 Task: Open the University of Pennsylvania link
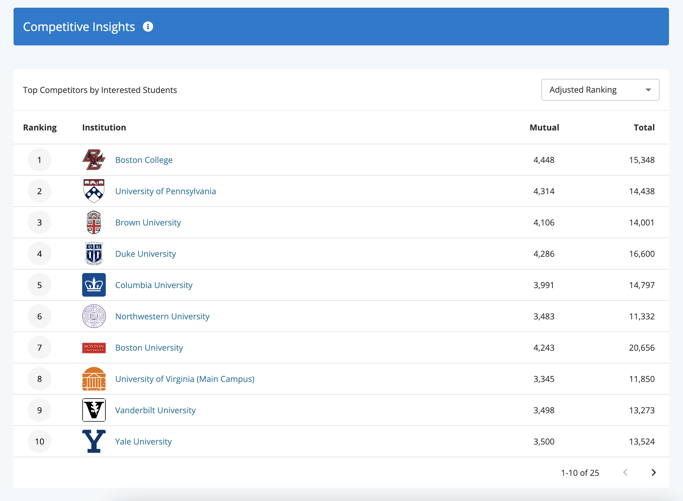point(166,191)
